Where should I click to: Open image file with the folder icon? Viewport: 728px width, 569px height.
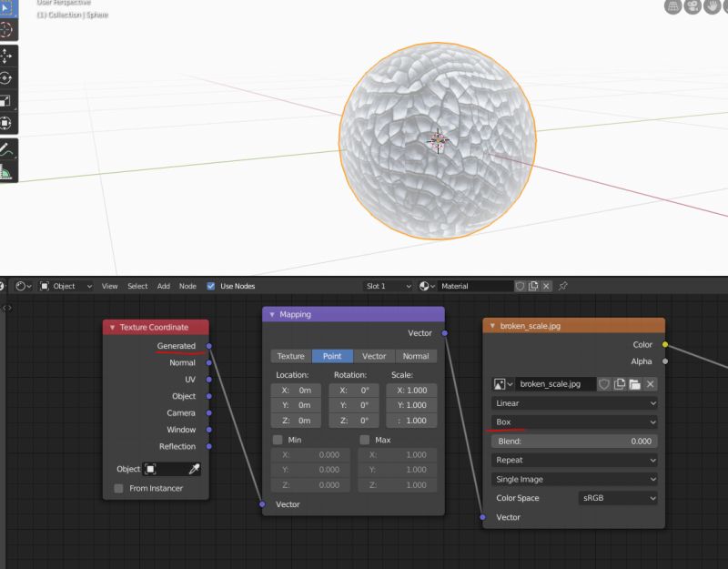(634, 384)
